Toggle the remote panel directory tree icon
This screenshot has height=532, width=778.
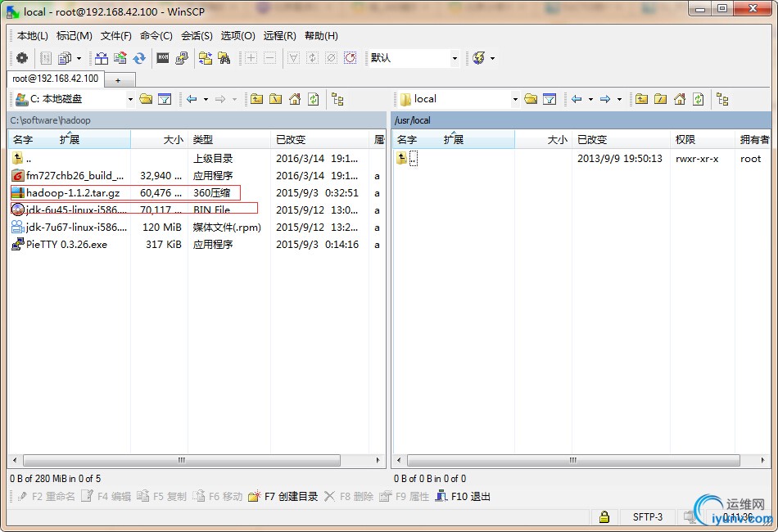point(723,99)
